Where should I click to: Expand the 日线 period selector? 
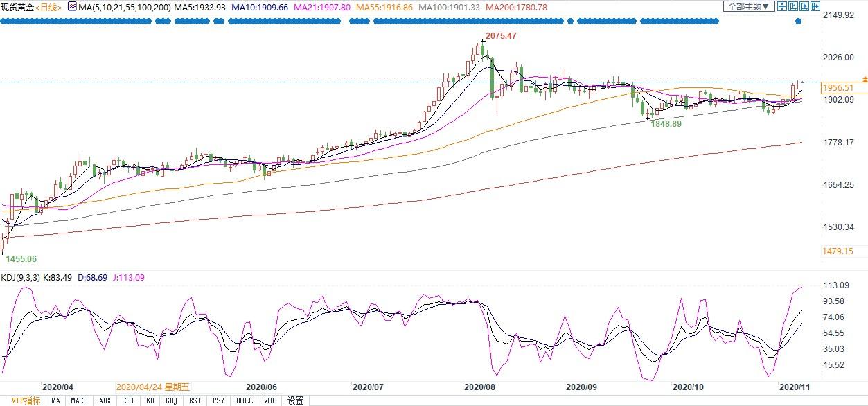47,7
